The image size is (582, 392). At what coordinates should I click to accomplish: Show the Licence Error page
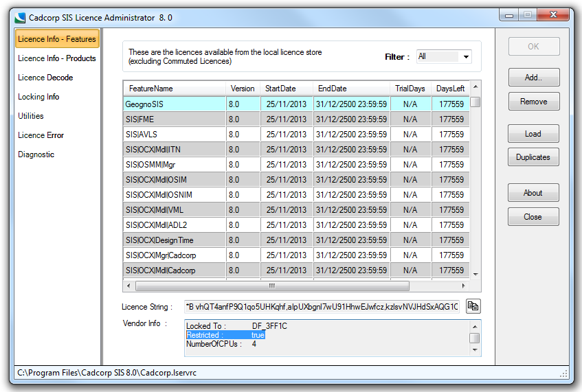click(41, 135)
